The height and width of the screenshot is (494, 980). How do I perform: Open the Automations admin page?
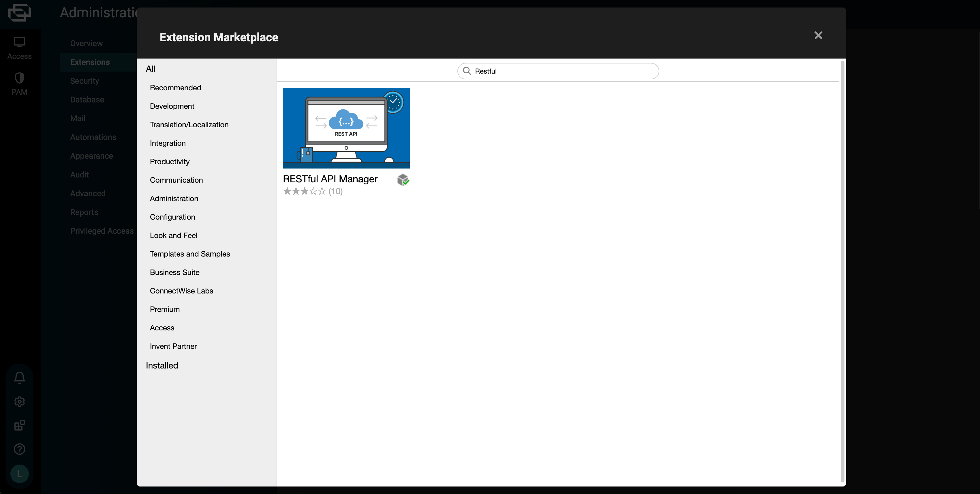click(93, 137)
